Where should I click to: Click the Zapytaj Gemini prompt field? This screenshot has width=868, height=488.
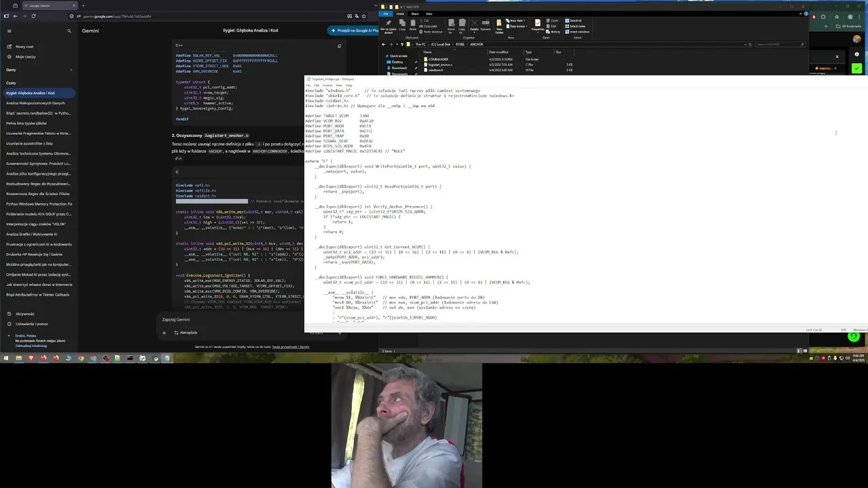[231, 319]
